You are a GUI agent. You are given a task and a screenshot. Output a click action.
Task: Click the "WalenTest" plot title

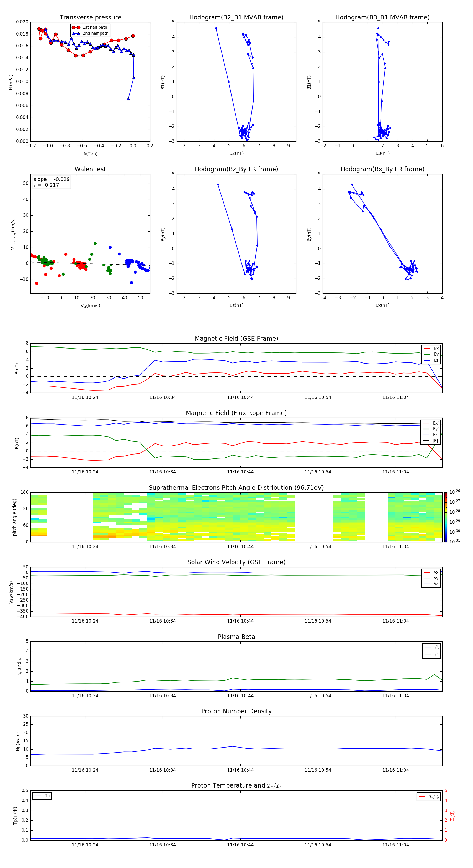(x=90, y=169)
